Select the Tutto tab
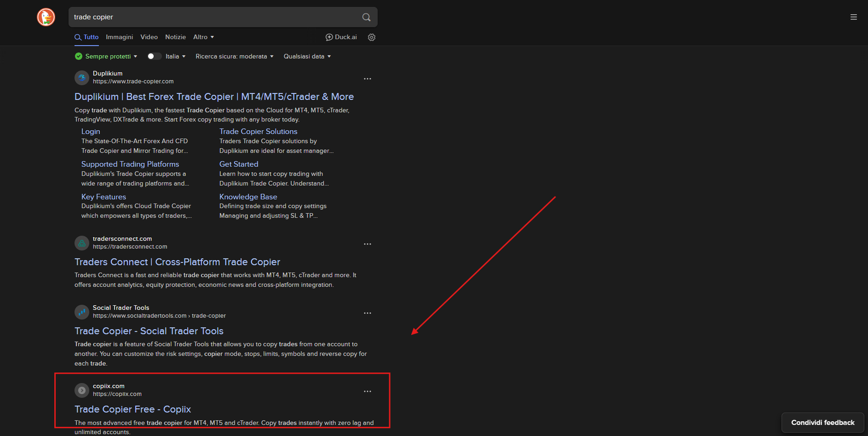Image resolution: width=868 pixels, height=436 pixels. pos(87,37)
